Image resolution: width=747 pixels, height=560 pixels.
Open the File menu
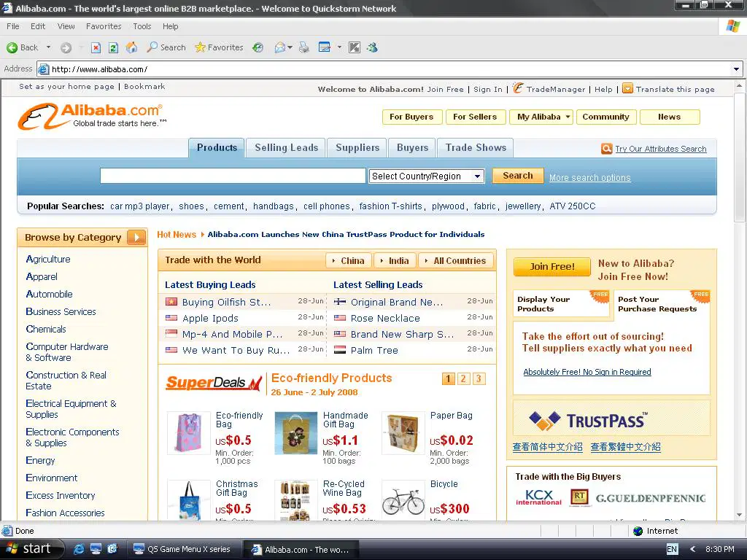point(13,26)
